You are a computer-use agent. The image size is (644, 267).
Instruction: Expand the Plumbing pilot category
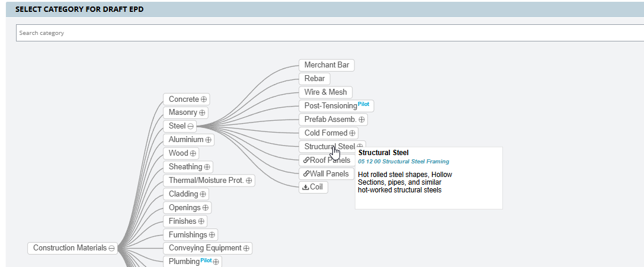click(216, 262)
